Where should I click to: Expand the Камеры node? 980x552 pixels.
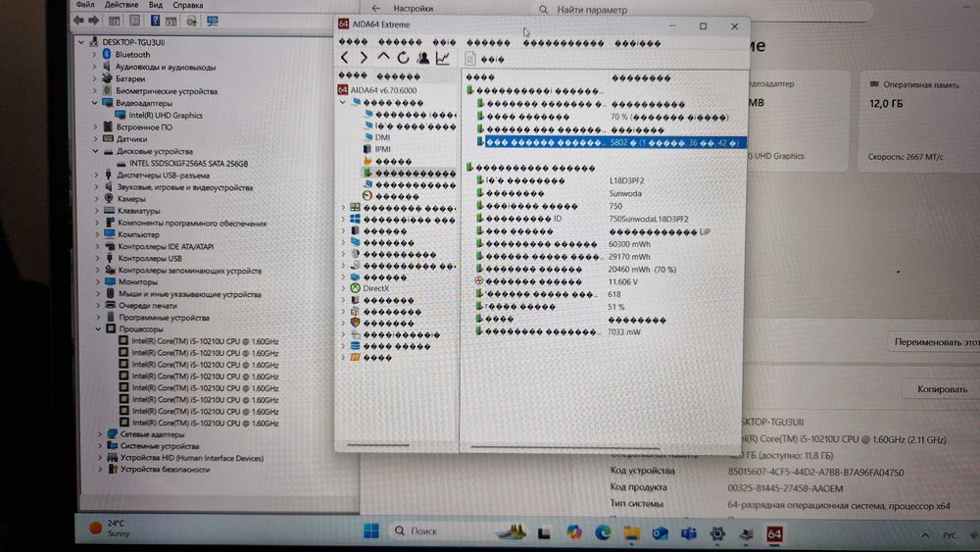click(x=97, y=199)
